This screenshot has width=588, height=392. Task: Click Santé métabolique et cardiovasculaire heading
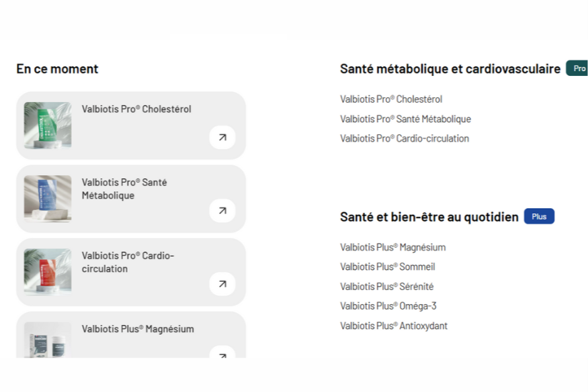pos(450,68)
